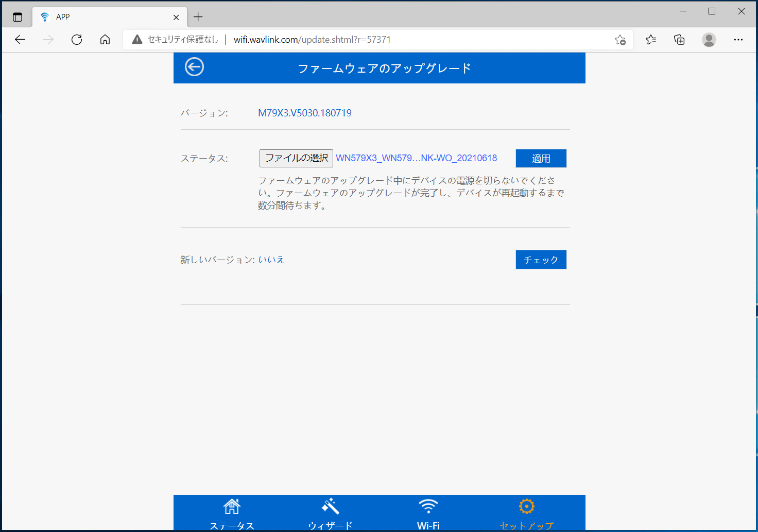
Task: Select the APP browser tab
Action: pyautogui.click(x=109, y=17)
